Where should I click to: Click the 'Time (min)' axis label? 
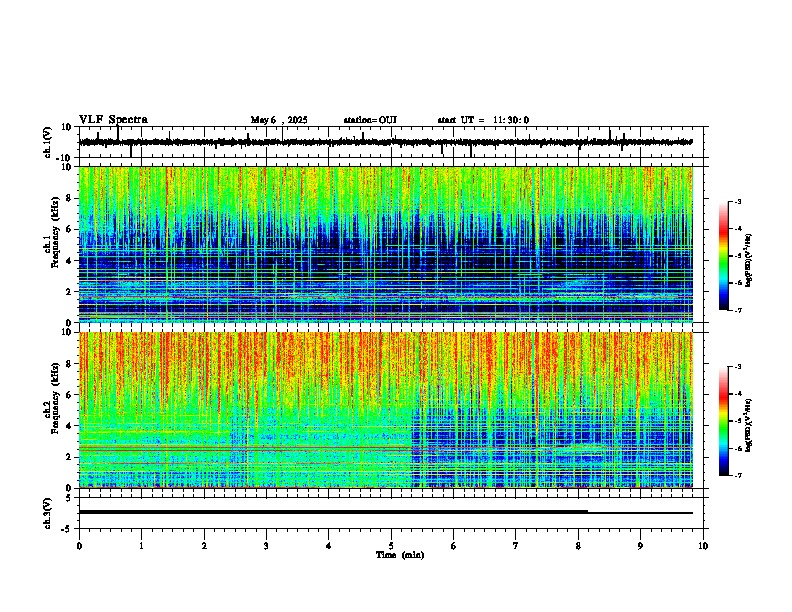pos(400,555)
